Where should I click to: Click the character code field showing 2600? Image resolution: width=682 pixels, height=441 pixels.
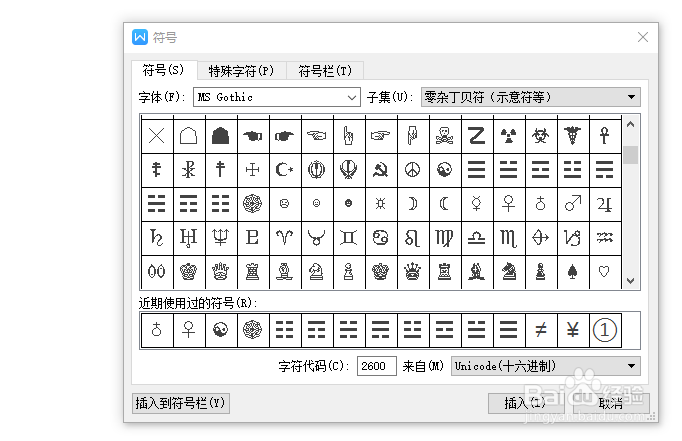[x=376, y=366]
